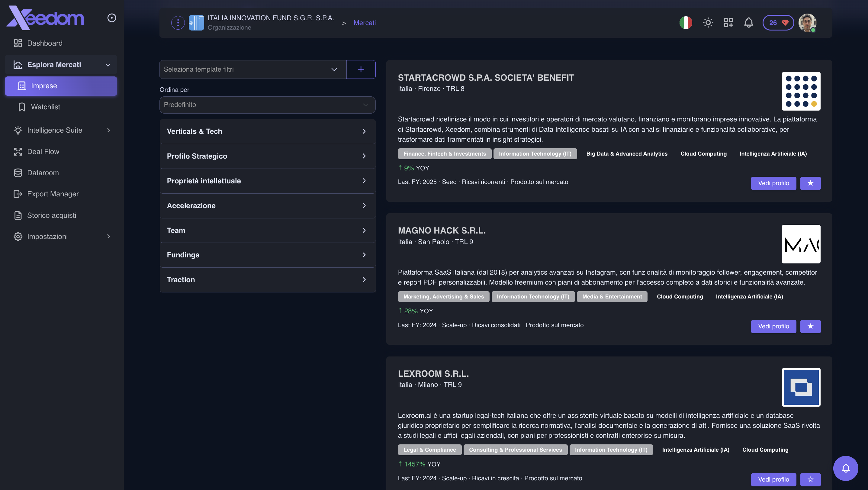Click the 28% YOY growth value
Viewport: 868px width, 490px height.
tap(416, 311)
